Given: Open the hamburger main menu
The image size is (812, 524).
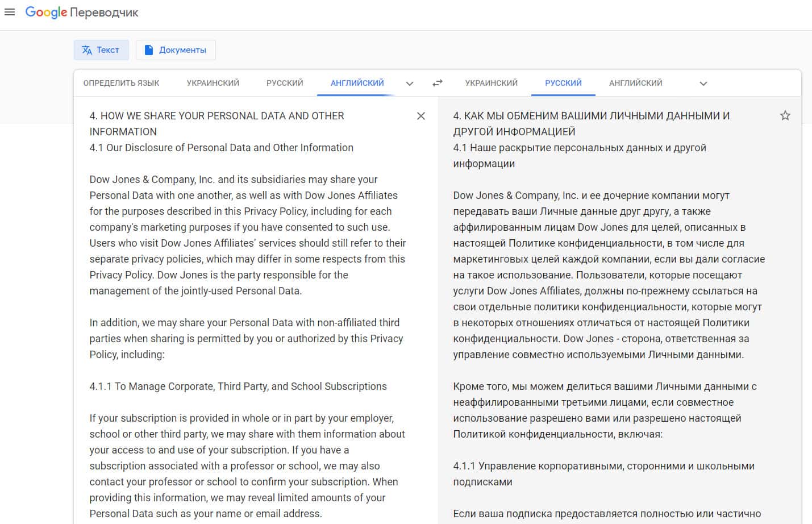Looking at the screenshot, I should coord(10,12).
